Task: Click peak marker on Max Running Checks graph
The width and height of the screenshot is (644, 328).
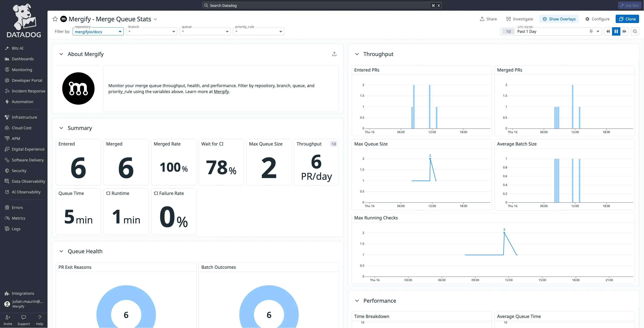Action: click(504, 233)
